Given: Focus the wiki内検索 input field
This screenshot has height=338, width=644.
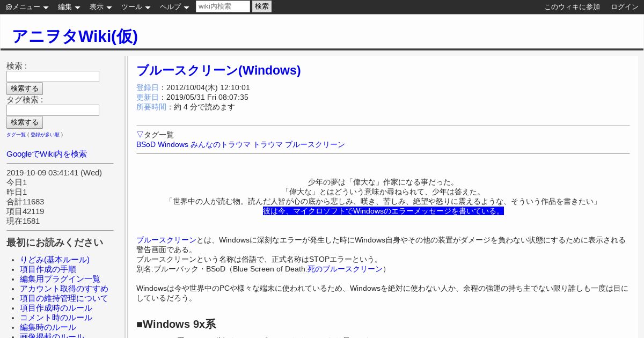Looking at the screenshot, I should 223,6.
